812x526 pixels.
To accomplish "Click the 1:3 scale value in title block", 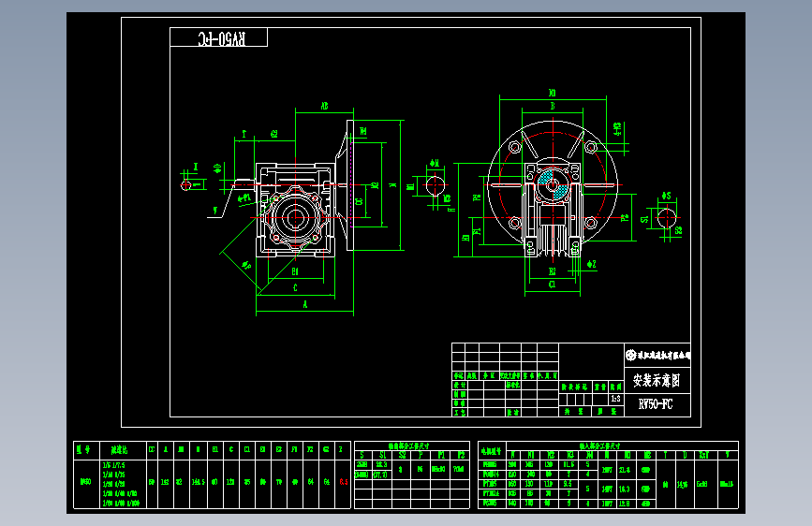I will 615,399.
